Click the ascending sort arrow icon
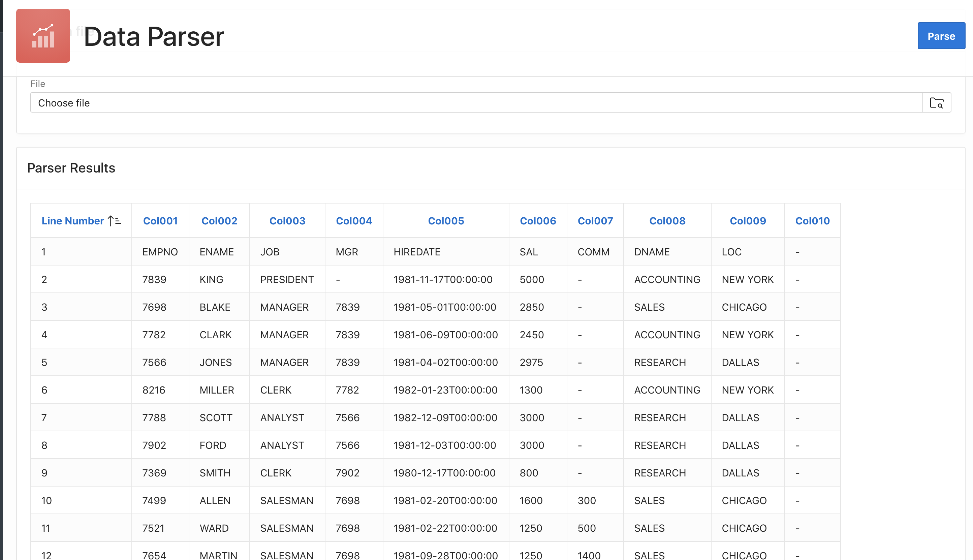Screen dimensions: 973x560 point(114,221)
